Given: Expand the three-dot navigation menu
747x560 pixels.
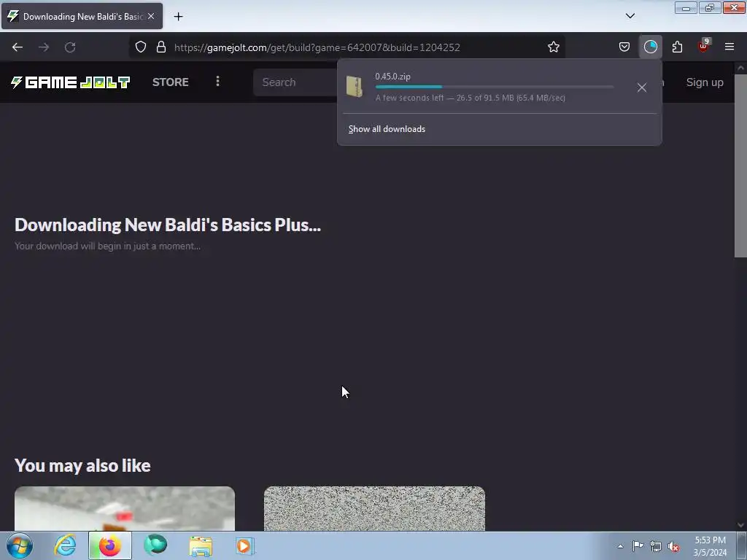Looking at the screenshot, I should tap(217, 82).
